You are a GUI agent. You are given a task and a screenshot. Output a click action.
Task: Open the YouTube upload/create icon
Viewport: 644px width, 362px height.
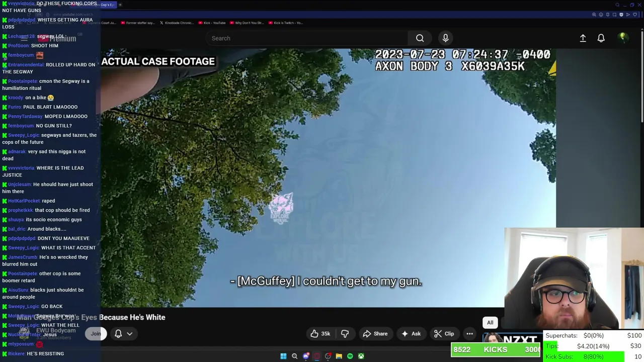click(583, 38)
